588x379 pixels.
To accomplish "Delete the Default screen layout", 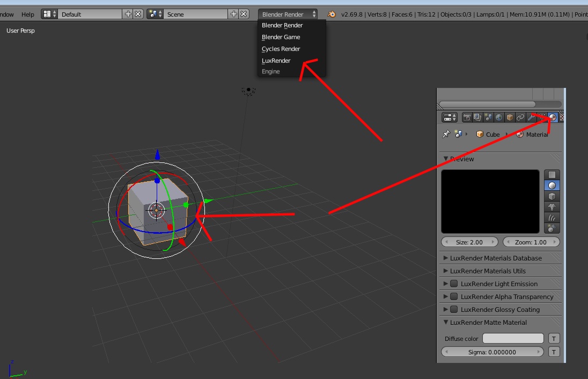I will coord(138,14).
